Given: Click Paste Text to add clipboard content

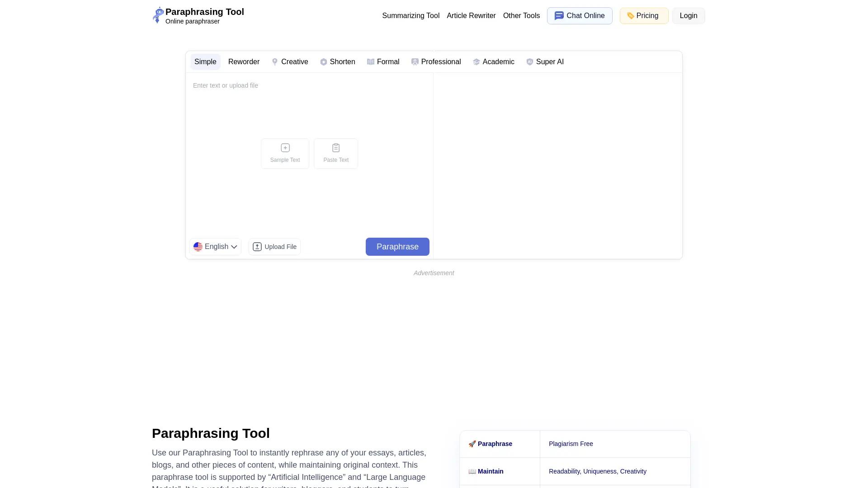Looking at the screenshot, I should click(335, 154).
